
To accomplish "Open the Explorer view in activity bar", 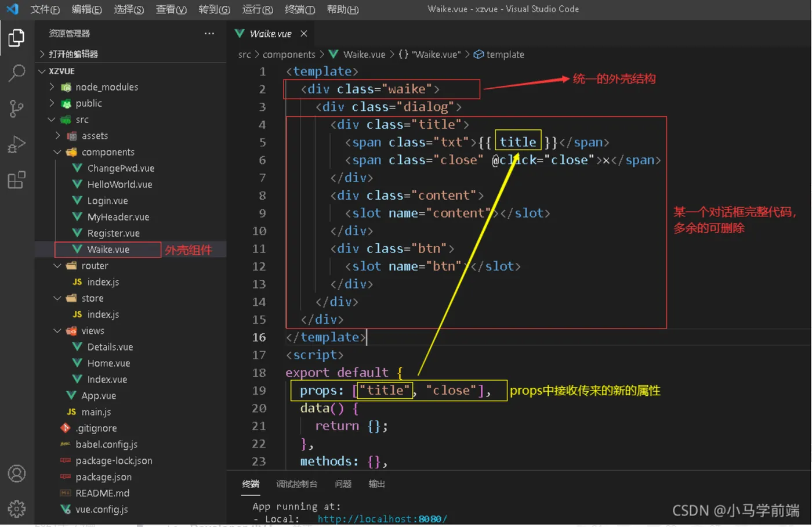I will (16, 38).
